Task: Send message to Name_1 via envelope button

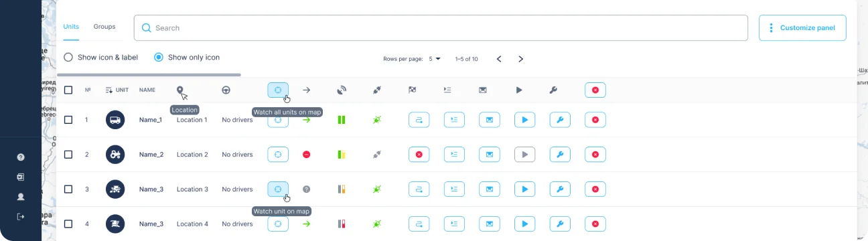Action: [x=490, y=120]
